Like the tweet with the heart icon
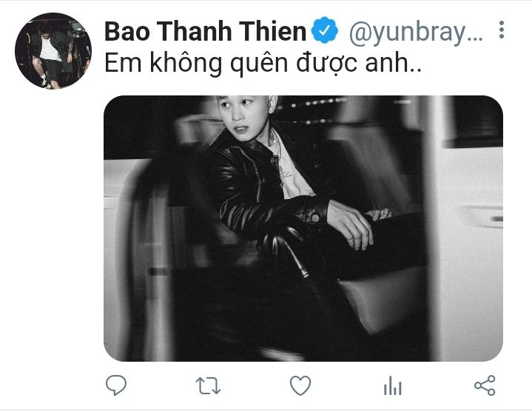532x412 pixels. [300, 385]
